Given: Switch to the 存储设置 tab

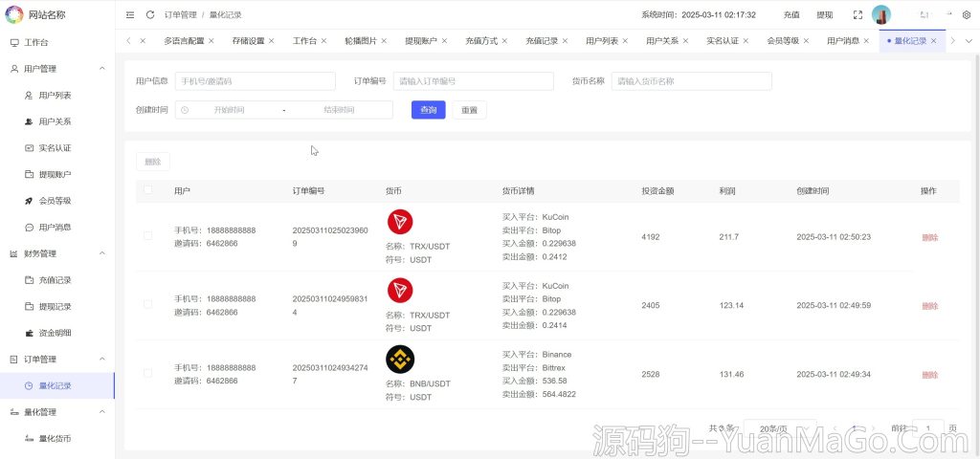Looking at the screenshot, I should click(x=248, y=40).
